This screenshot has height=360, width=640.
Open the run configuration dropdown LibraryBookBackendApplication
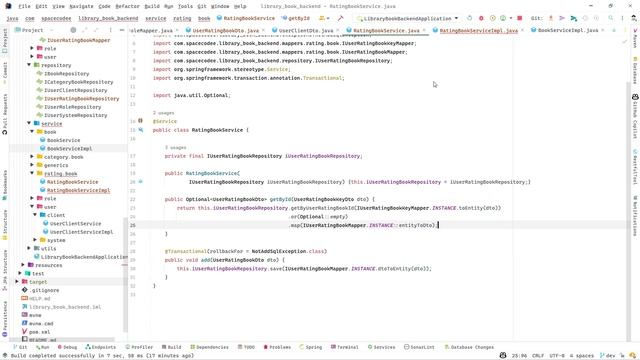[407, 18]
